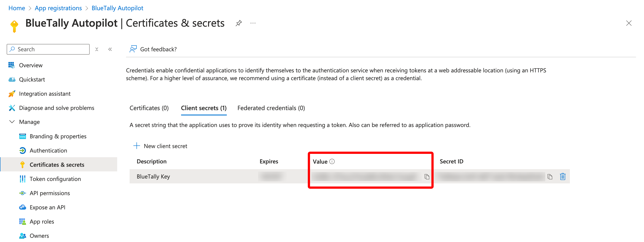644x242 pixels.
Task: Switch to the Certificates (0) tab
Action: (149, 108)
